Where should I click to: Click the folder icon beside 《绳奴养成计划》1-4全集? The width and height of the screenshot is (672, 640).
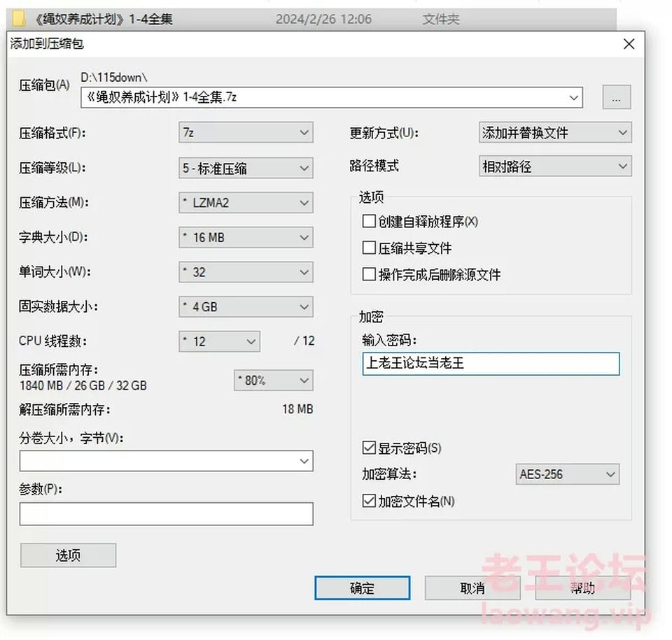(18, 19)
